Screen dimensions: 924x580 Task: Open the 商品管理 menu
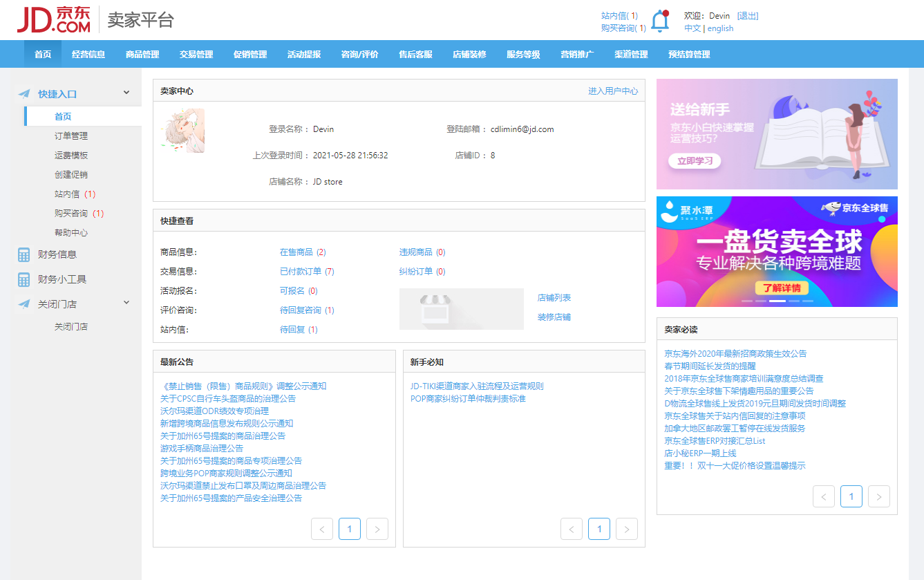(142, 54)
